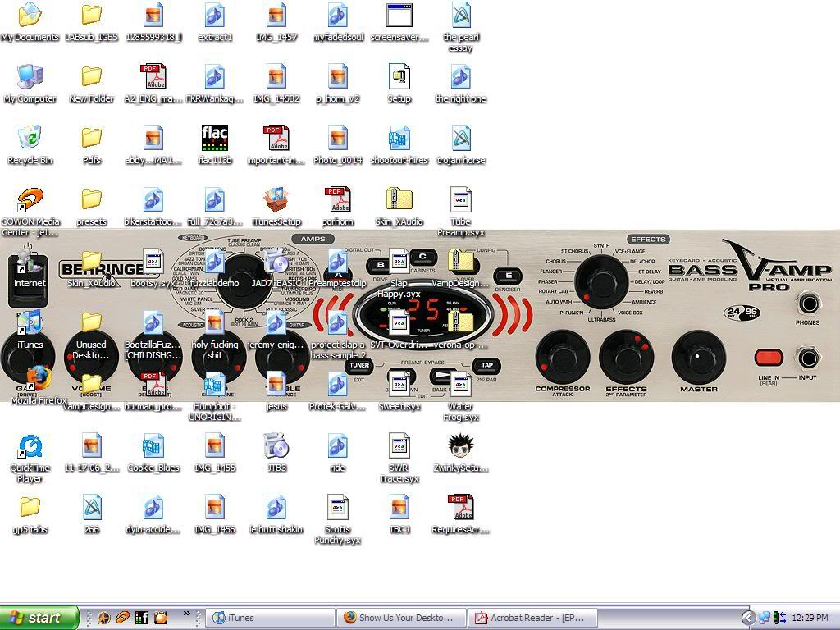
Task: Click the Windows Start button
Action: 39,618
